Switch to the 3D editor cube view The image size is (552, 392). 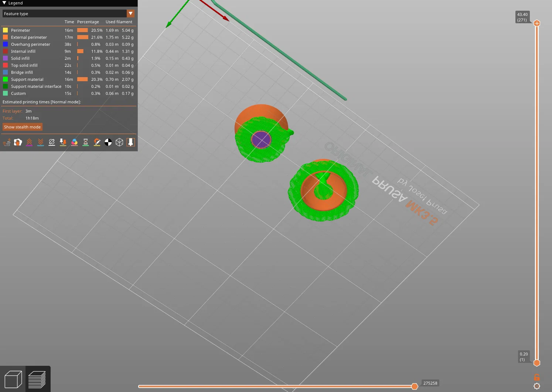13,379
